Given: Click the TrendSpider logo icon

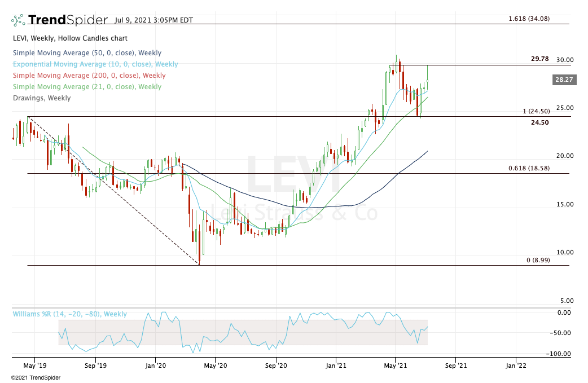Looking at the screenshot, I should coord(19,20).
